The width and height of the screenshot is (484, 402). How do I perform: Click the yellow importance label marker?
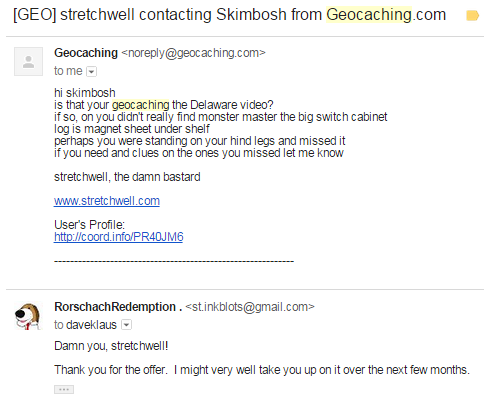[x=472, y=15]
